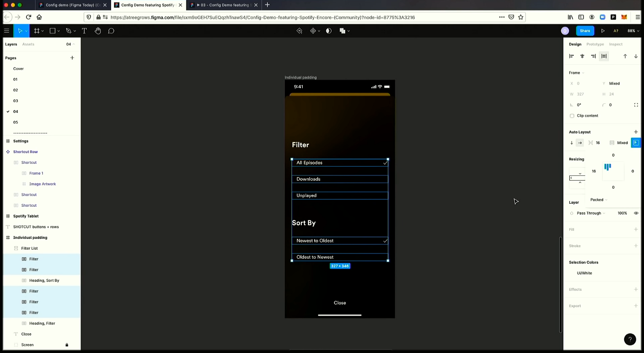Click the Create component toolbar icon
Screen dimensions: 644x353
313,31
